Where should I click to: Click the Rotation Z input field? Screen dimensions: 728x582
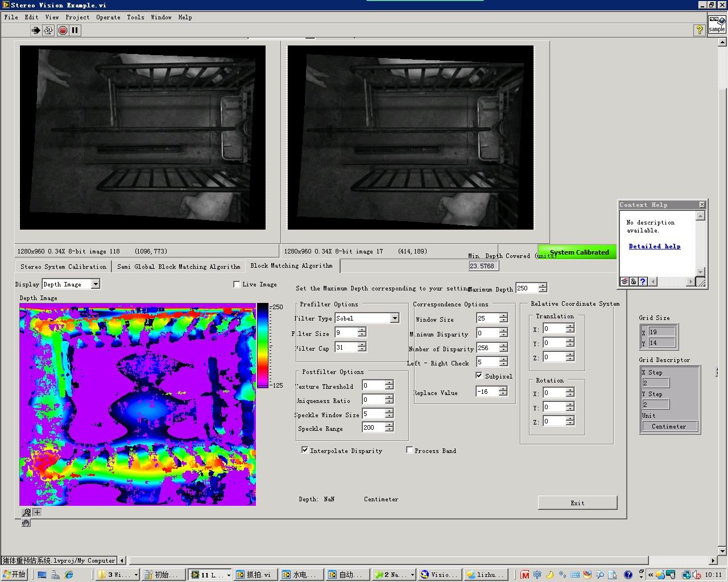click(554, 421)
